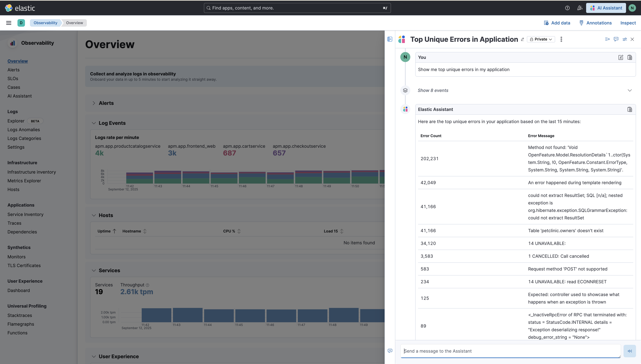Click the feedback speech bubble icon in assistant header
641x364 pixels.
tap(616, 39)
